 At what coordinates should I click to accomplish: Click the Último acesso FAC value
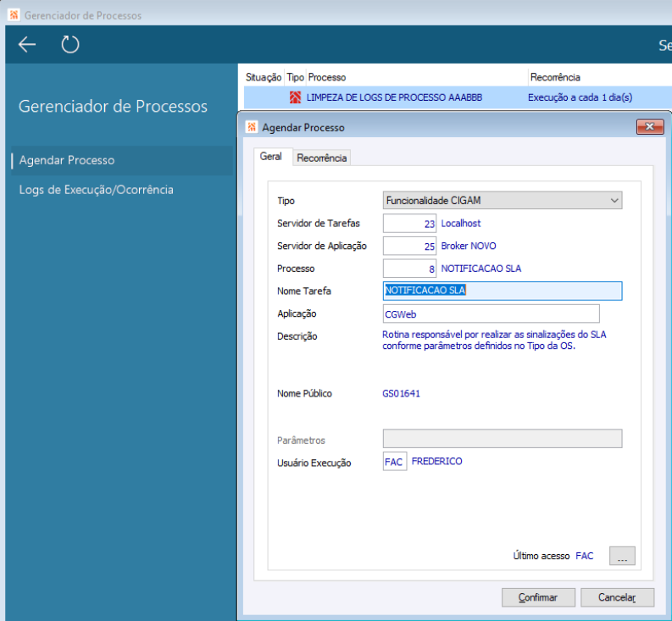click(584, 556)
